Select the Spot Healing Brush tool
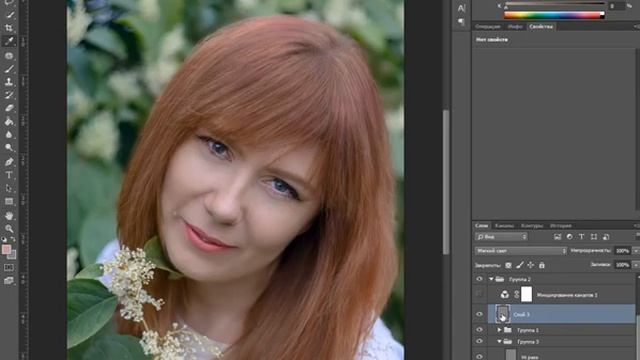 pos(9,56)
